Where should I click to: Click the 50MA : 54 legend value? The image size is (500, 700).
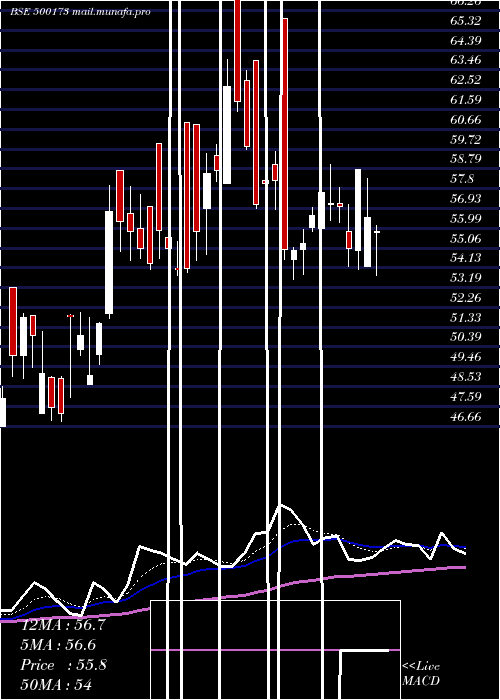(56, 685)
